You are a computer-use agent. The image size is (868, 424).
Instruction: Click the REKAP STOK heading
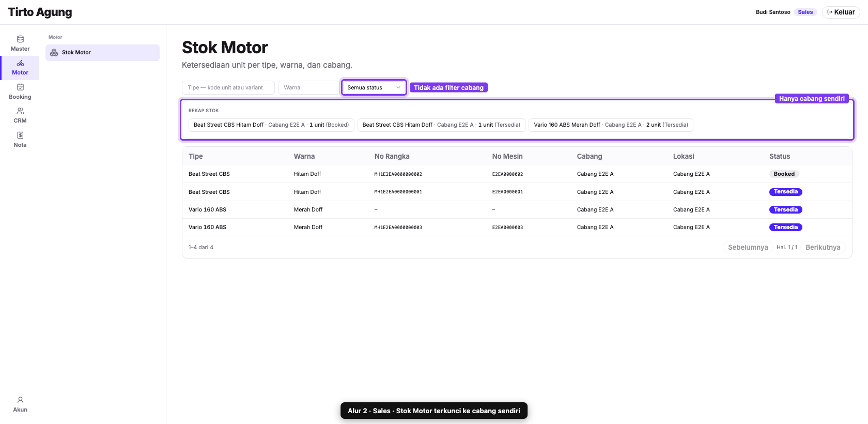point(204,111)
